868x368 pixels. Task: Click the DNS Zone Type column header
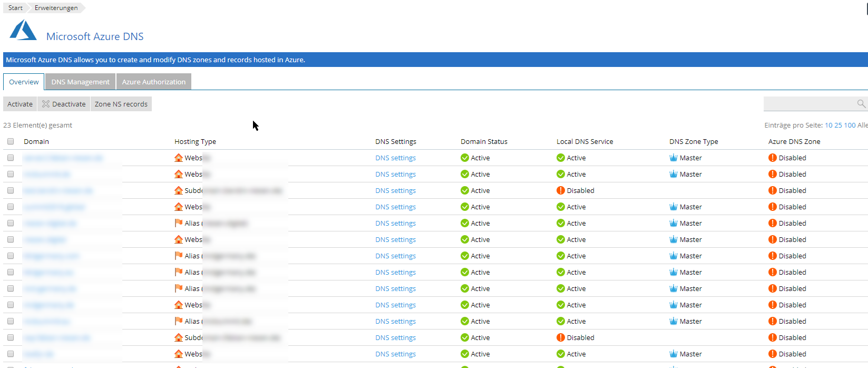[694, 141]
